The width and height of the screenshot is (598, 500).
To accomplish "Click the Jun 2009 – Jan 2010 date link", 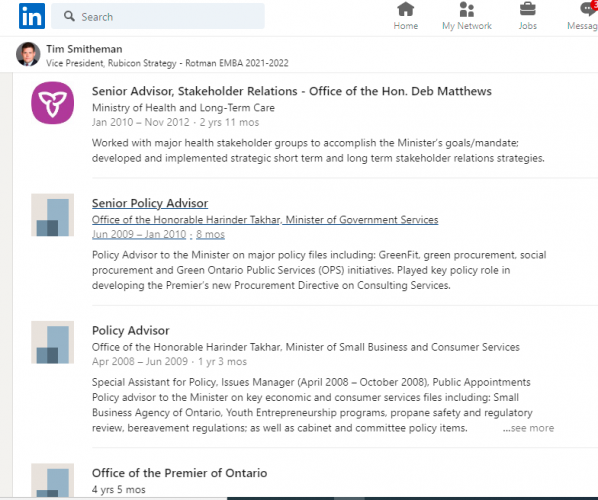I will tap(139, 234).
